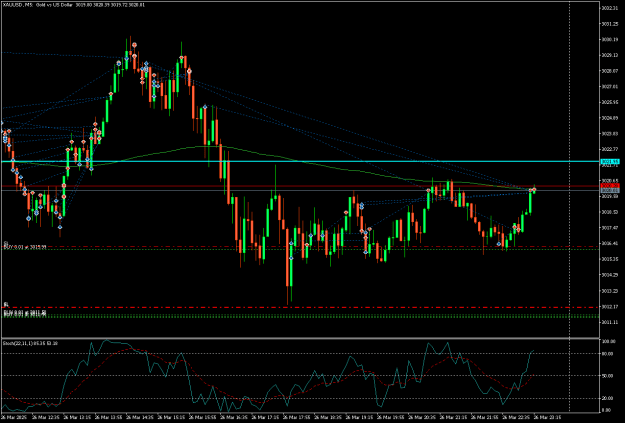Click the 3012.17 price axis label
This screenshot has width=625, height=423.
point(610,306)
